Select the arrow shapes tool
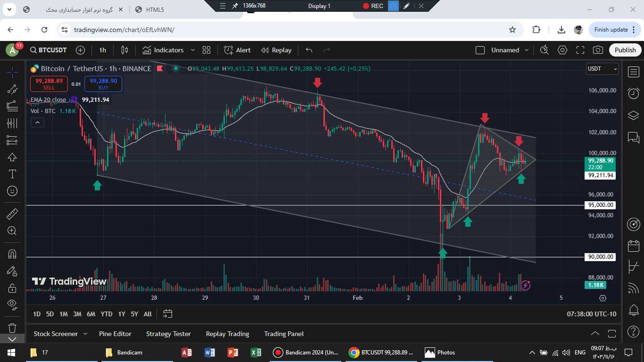Screen dimensions: 644x362 coord(12,157)
